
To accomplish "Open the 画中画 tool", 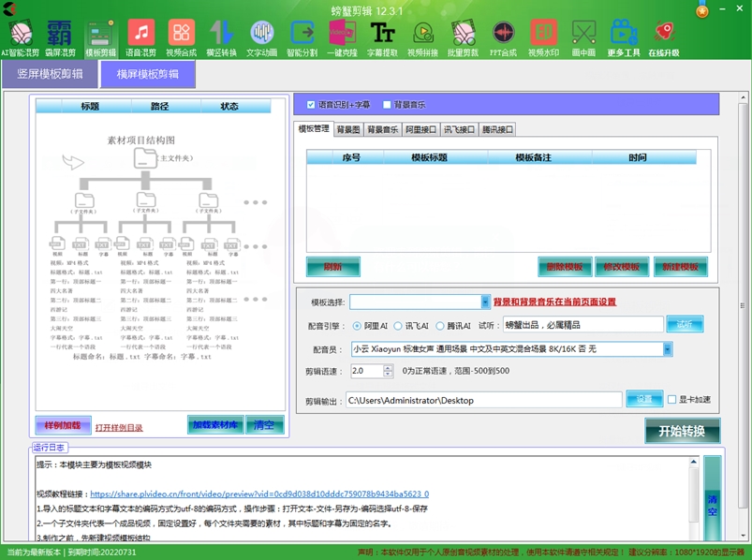I will pos(583,38).
